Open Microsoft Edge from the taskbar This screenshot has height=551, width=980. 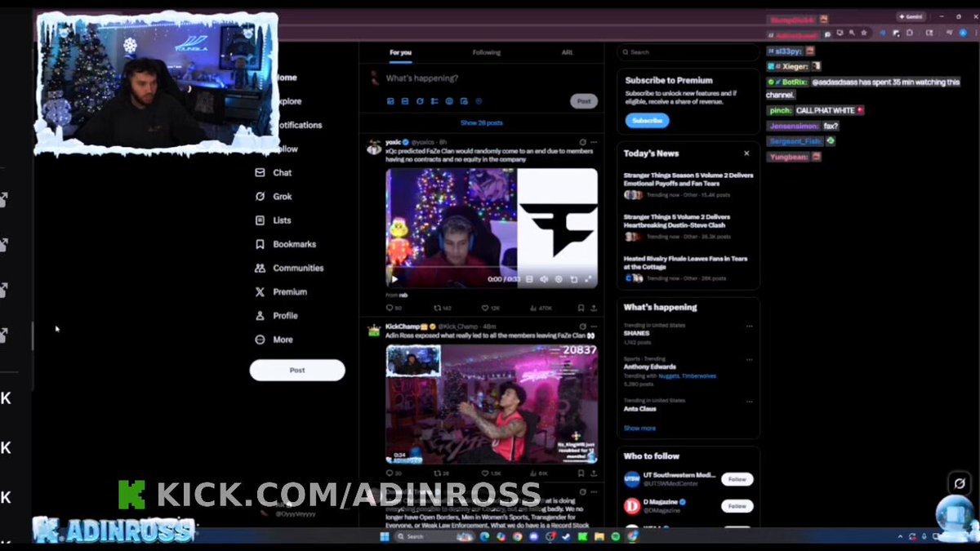coord(483,536)
